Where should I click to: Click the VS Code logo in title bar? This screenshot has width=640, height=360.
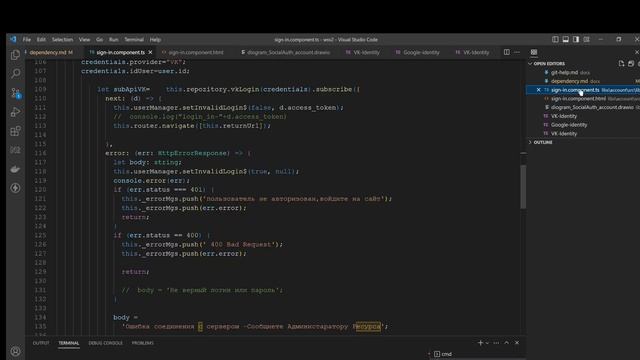13,39
